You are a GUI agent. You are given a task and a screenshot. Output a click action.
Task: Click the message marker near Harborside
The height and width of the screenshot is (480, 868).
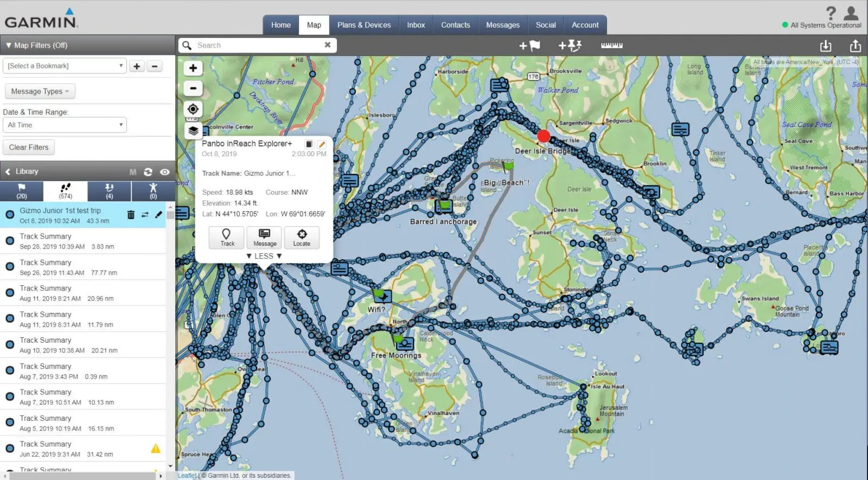tap(499, 85)
